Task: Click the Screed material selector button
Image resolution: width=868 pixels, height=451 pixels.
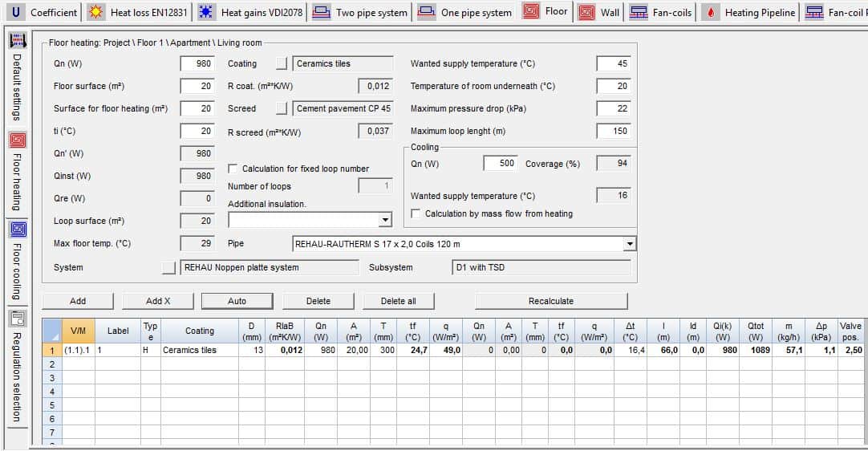Action: [281, 108]
